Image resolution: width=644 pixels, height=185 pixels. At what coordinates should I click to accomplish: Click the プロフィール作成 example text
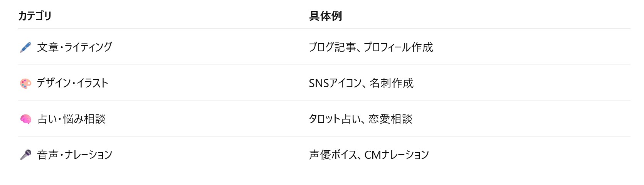399,47
